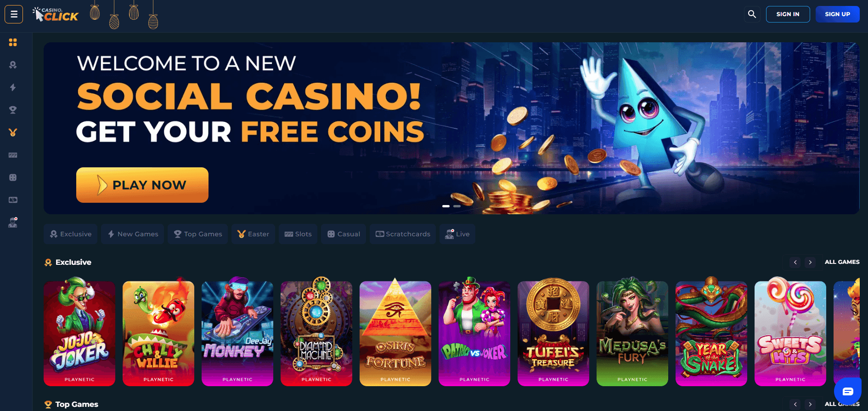The height and width of the screenshot is (411, 868).
Task: Select the slots machine sidebar icon
Action: (x=13, y=155)
